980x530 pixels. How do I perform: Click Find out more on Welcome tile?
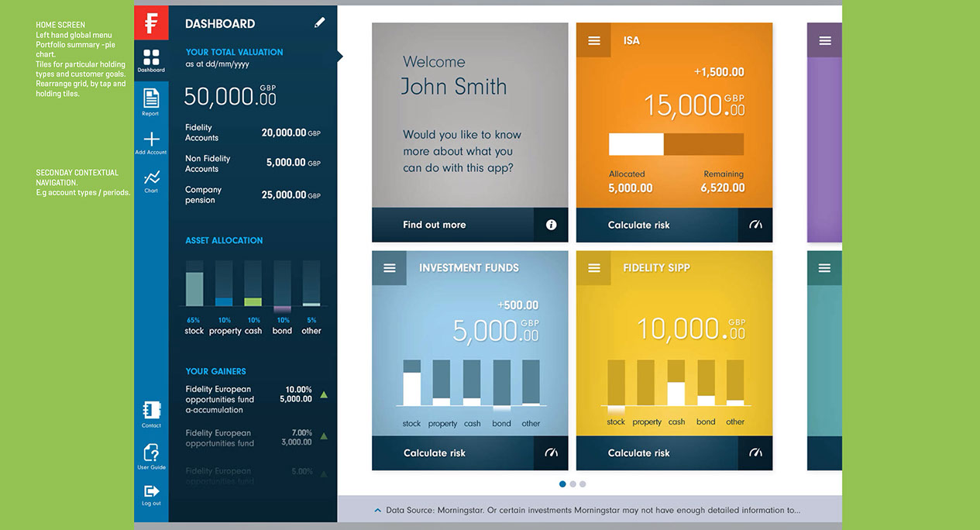(x=435, y=225)
